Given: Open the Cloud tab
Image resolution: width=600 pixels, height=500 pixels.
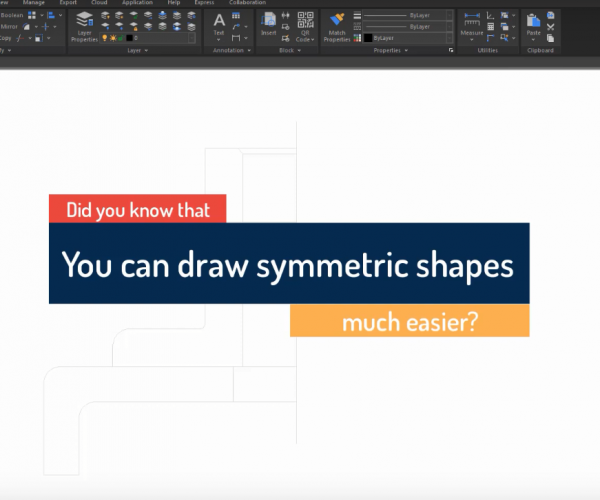Looking at the screenshot, I should pyautogui.click(x=99, y=2).
